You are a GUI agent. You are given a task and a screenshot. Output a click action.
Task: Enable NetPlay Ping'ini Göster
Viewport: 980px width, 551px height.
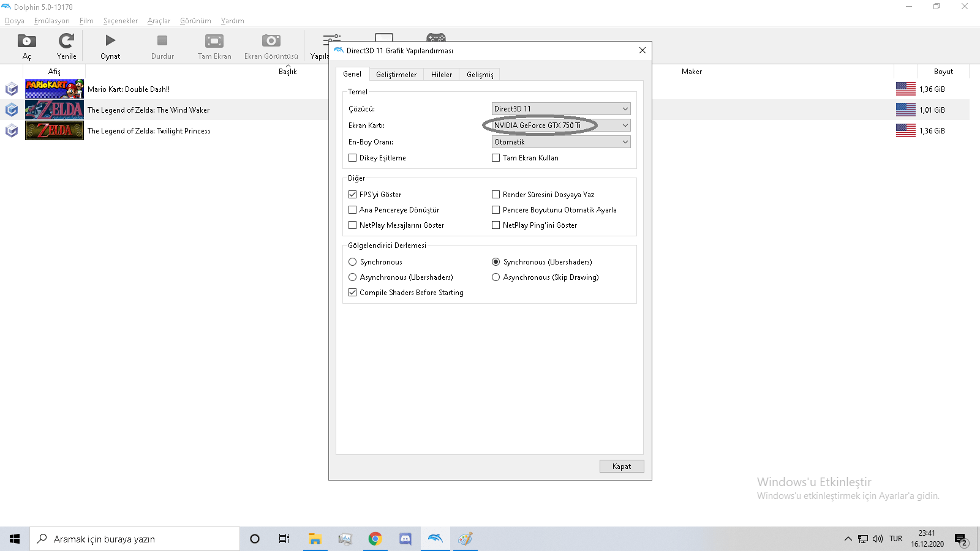point(496,225)
